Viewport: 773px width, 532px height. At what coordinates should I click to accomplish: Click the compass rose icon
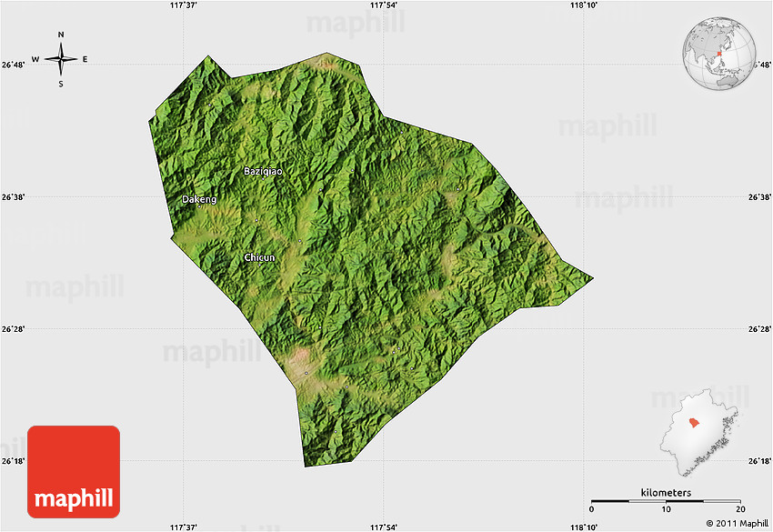click(x=61, y=60)
